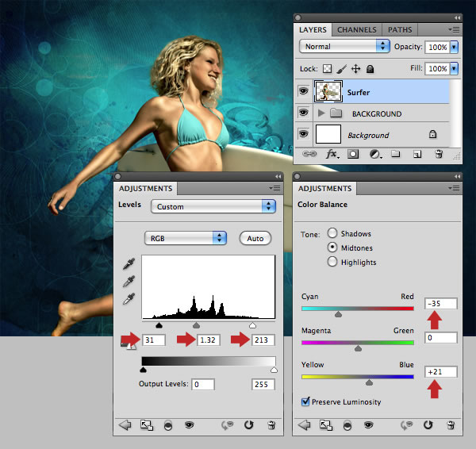Open the Normal blend mode dropdown

(x=344, y=47)
